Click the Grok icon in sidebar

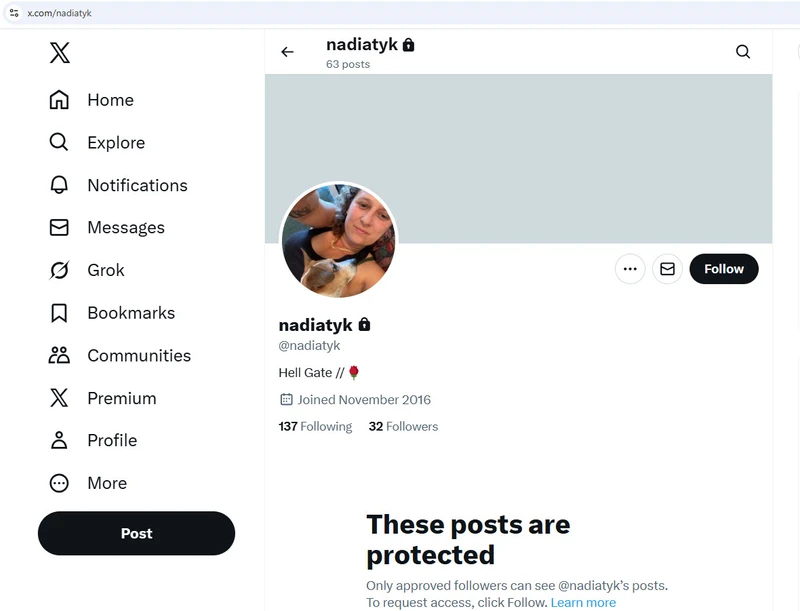(x=60, y=270)
